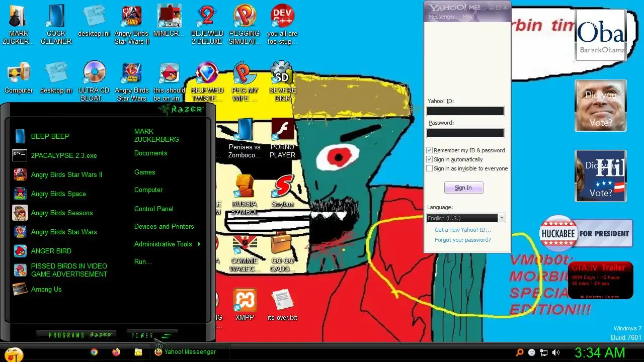Select the BEJEWELED TWIST desktop icon
Viewport: 644px width, 362px height.
click(207, 81)
